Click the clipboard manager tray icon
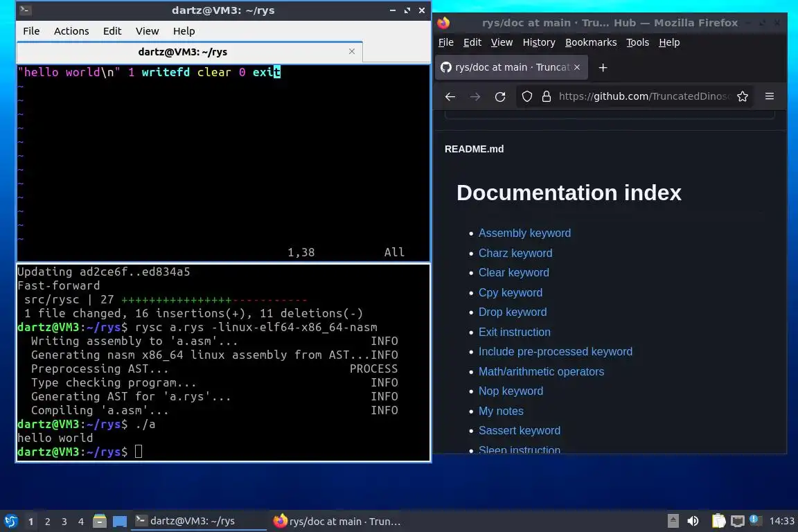This screenshot has width=798, height=532. [x=718, y=521]
